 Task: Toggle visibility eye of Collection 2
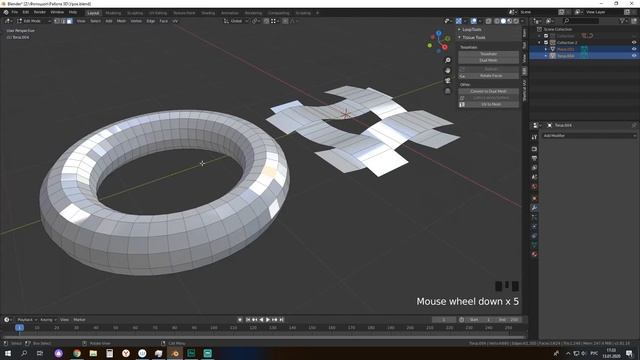634,42
